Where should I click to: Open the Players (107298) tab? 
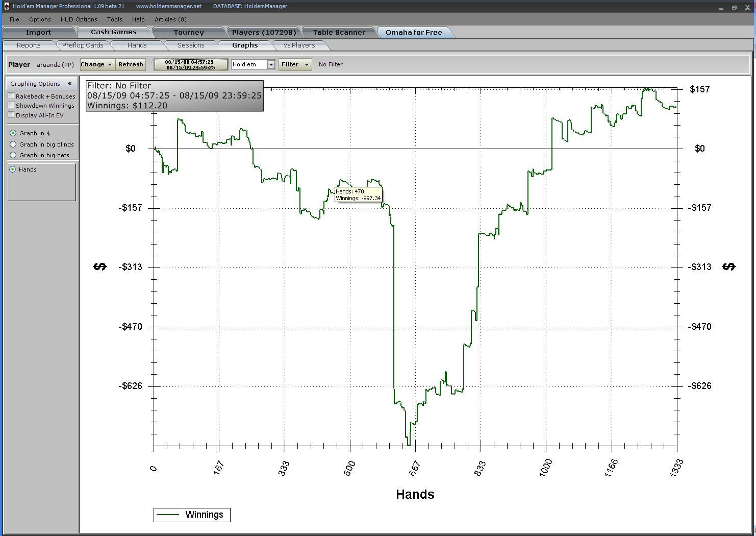point(264,32)
